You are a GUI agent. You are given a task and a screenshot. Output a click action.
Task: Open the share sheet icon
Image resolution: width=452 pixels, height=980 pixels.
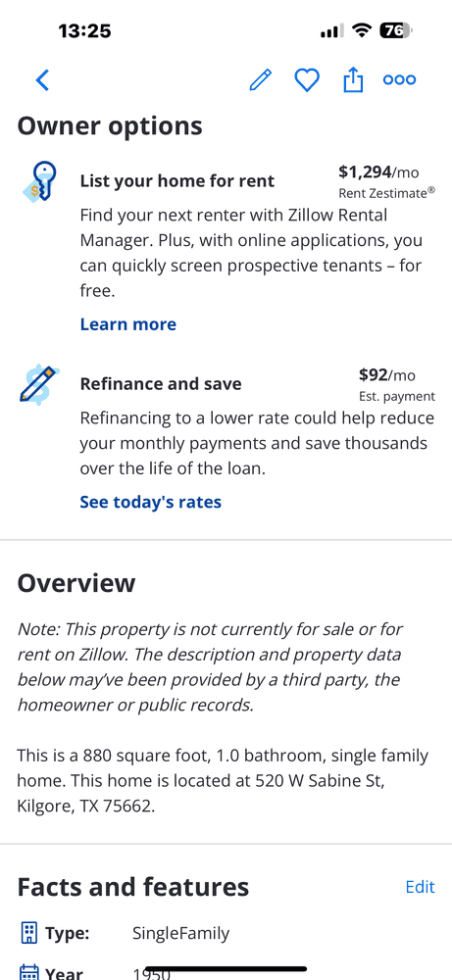tap(353, 79)
